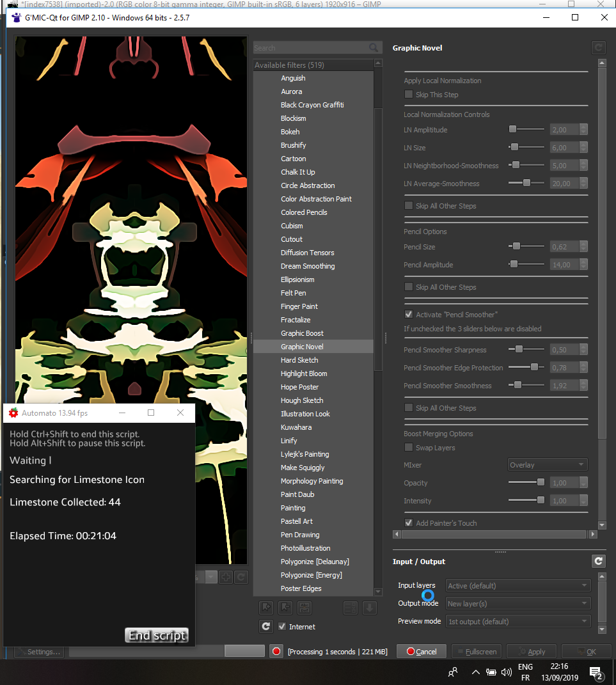The image size is (616, 685).
Task: Click the Pencil Amplitude slider
Action: click(526, 264)
